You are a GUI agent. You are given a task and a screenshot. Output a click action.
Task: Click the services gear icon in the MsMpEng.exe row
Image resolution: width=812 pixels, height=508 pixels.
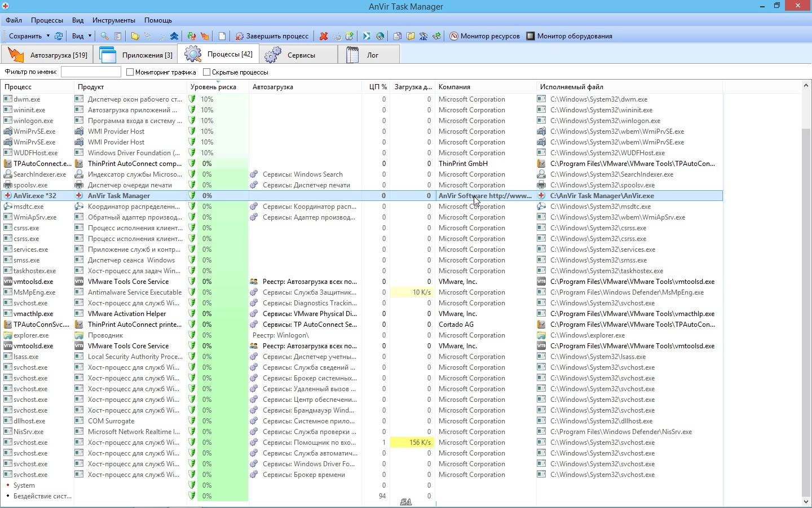254,292
